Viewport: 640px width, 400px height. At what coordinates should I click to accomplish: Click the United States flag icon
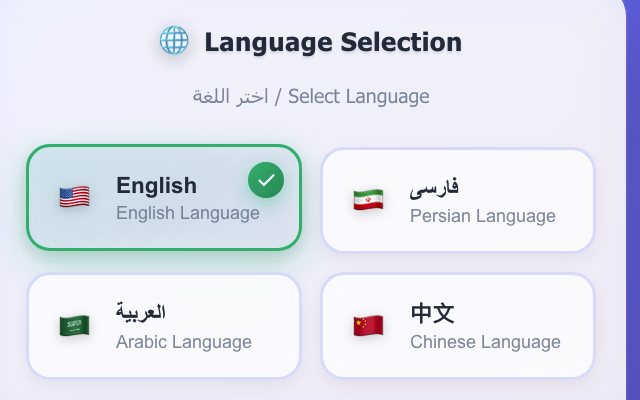[x=74, y=197]
